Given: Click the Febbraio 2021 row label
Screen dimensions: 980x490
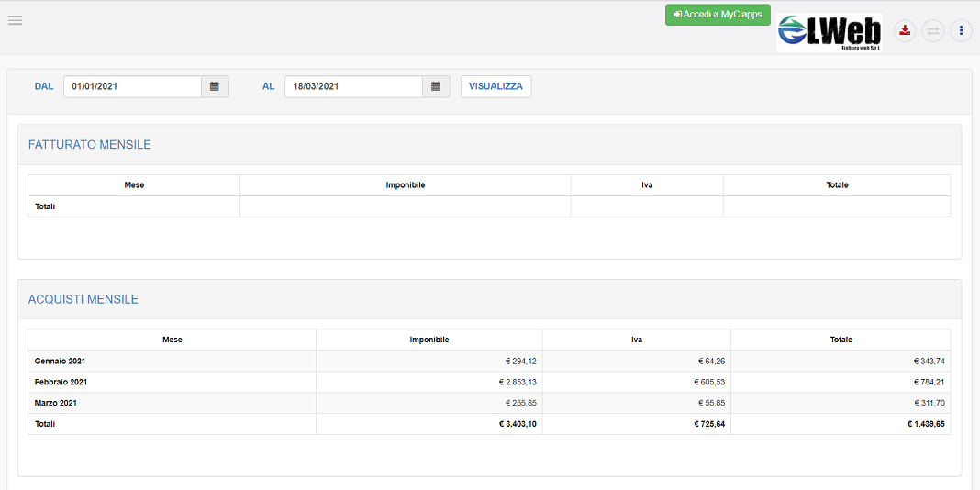Looking at the screenshot, I should point(61,382).
